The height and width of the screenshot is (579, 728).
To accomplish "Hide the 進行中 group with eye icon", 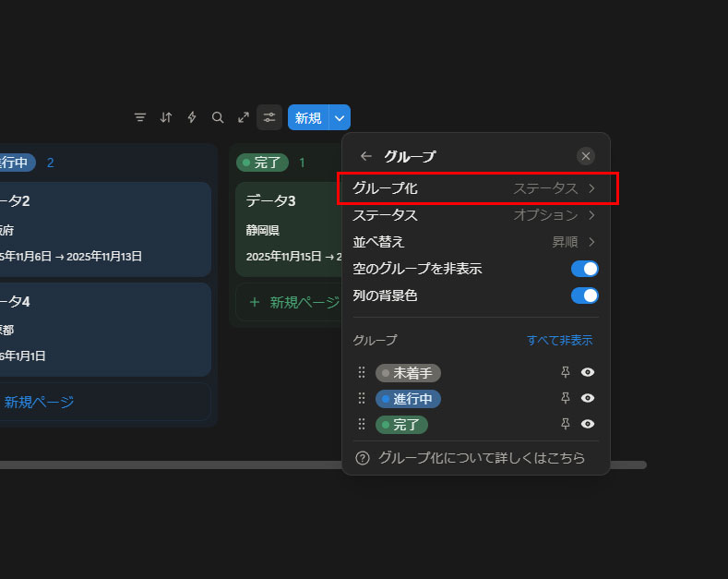I will click(588, 399).
